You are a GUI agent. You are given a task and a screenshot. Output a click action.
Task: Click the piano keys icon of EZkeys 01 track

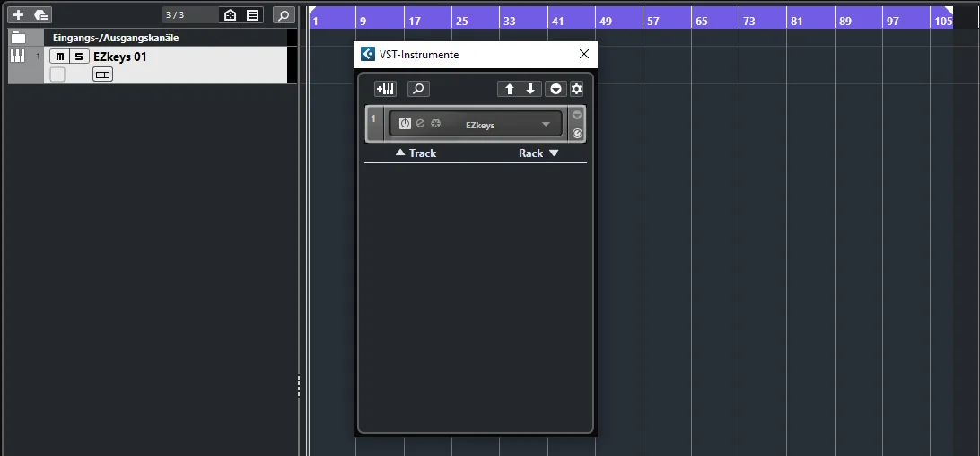pos(18,57)
